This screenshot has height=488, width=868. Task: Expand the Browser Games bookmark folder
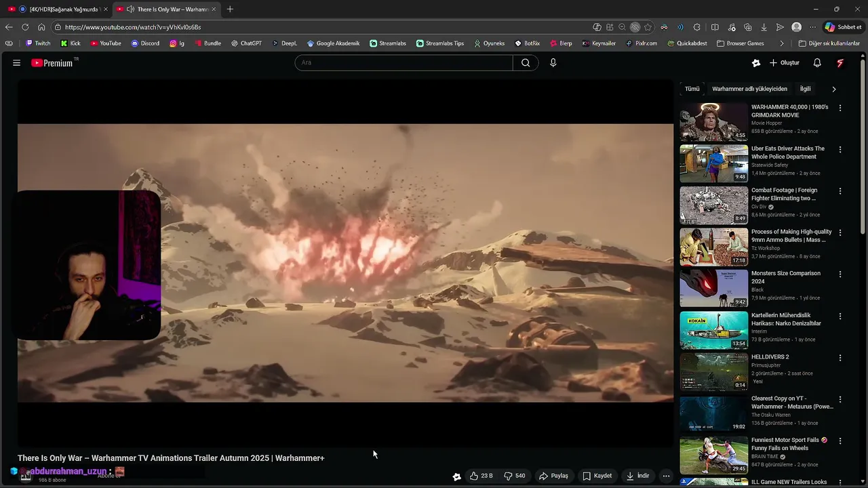click(x=739, y=43)
